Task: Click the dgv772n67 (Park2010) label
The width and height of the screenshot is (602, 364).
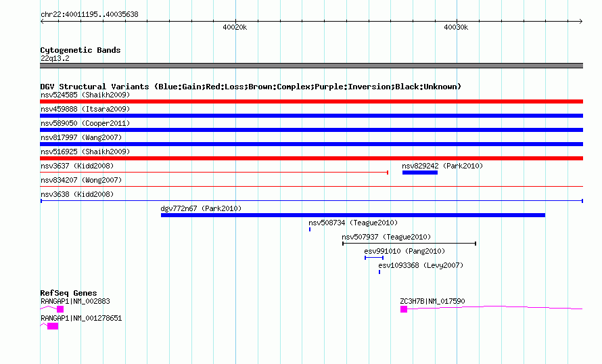Action: pos(201,208)
